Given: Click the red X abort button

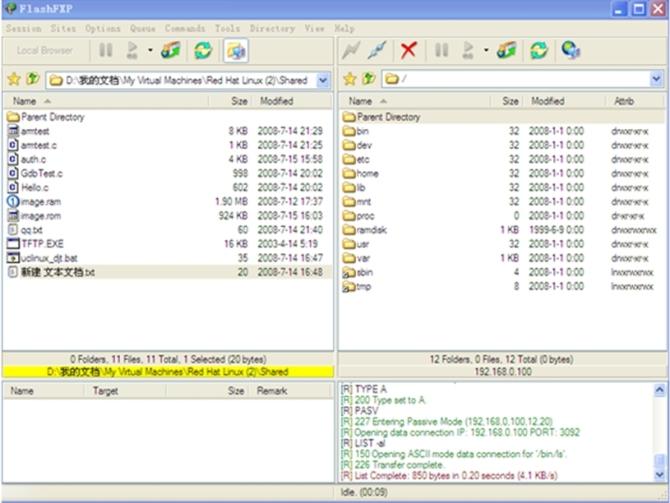Looking at the screenshot, I should coord(408,50).
